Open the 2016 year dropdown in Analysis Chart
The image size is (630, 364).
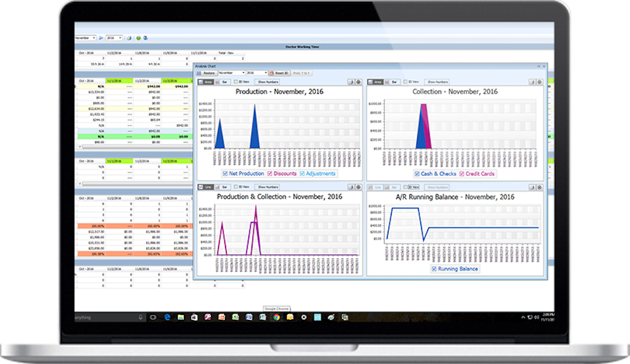(265, 72)
